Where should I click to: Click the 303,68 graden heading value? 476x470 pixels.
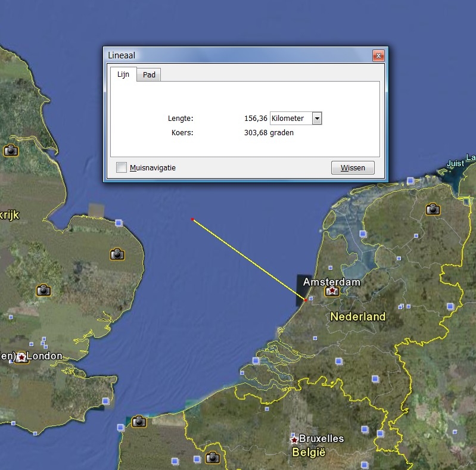[x=269, y=133]
